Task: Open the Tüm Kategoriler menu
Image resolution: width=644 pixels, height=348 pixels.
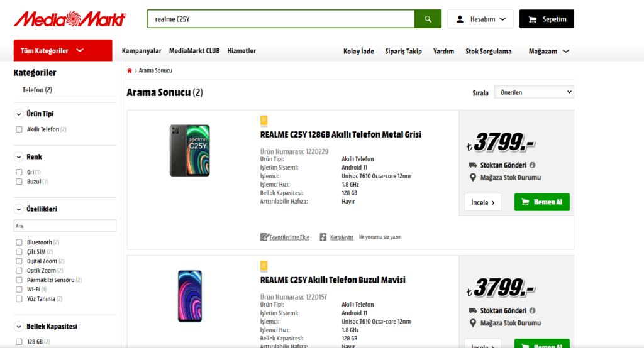Action: (62, 51)
